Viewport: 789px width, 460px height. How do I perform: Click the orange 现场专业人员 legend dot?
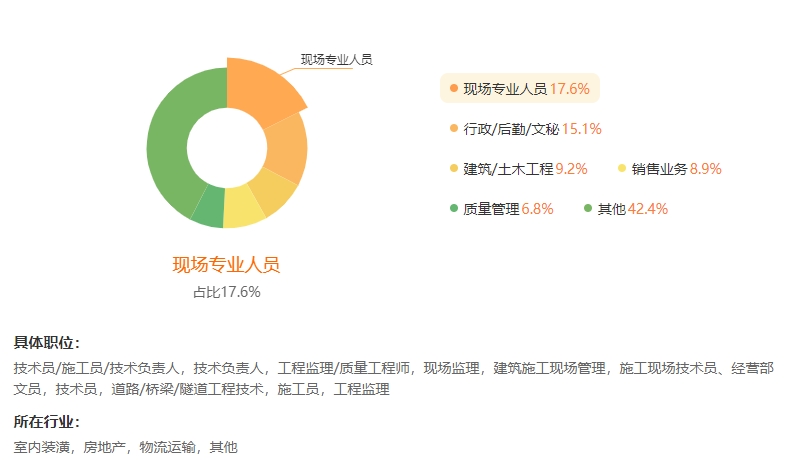(454, 89)
